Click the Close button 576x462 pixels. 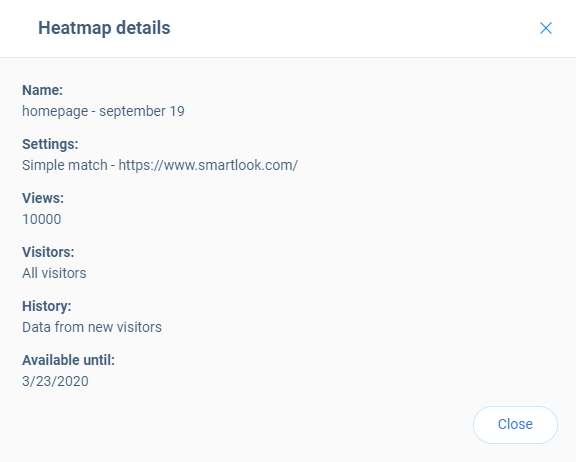coord(515,425)
